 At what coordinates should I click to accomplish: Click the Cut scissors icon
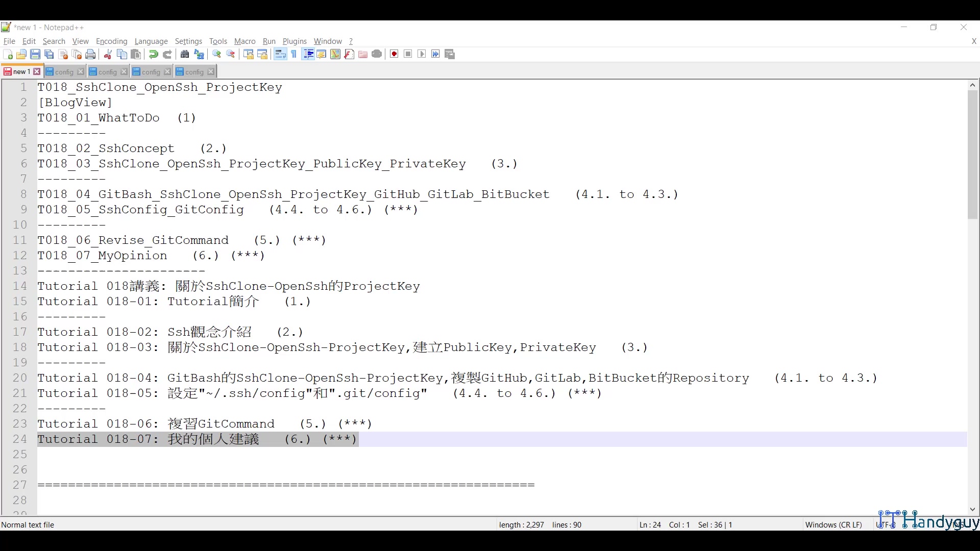tap(108, 54)
